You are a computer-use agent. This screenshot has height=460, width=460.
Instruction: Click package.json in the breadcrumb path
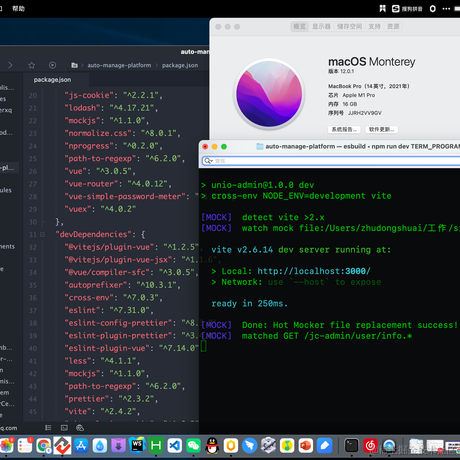pyautogui.click(x=180, y=65)
